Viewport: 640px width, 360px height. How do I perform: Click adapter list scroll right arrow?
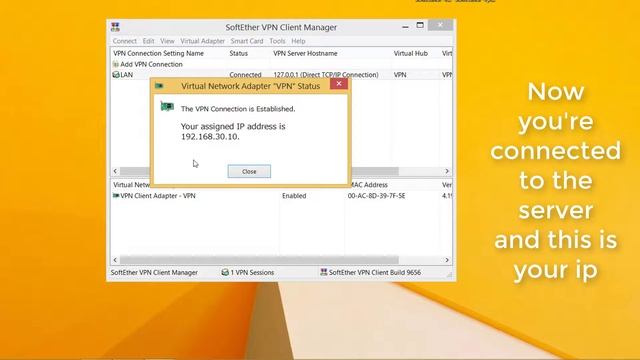447,260
